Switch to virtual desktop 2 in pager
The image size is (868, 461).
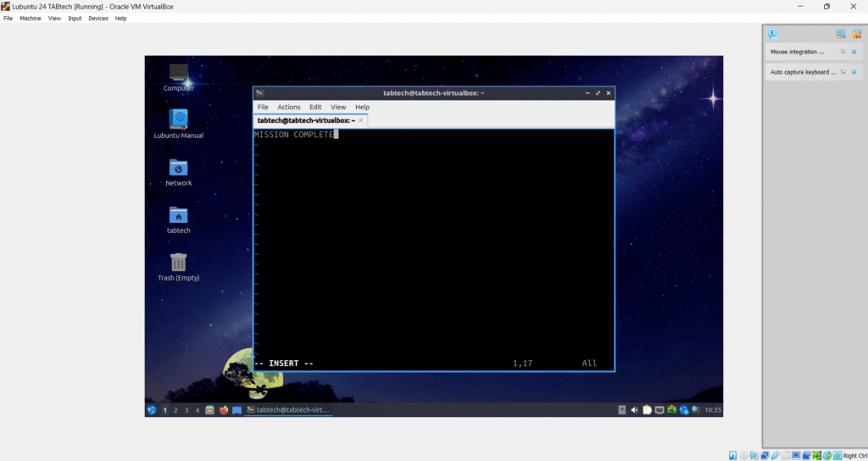pos(175,410)
